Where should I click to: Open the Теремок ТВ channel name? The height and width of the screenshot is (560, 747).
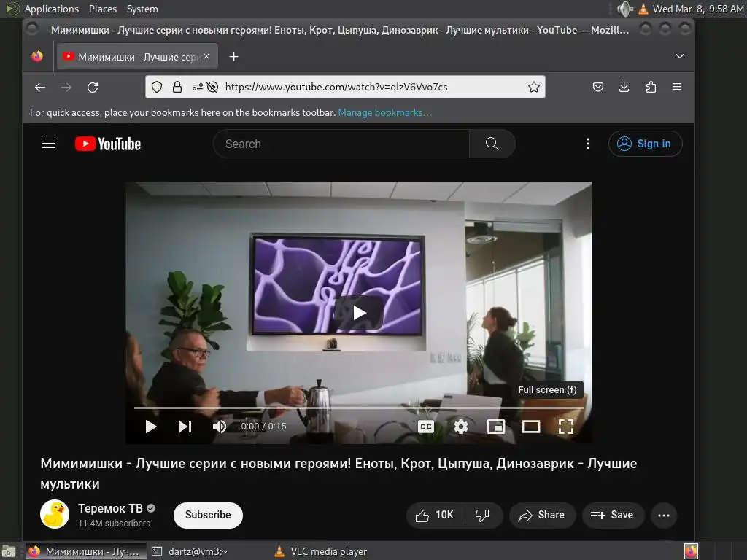[111, 508]
